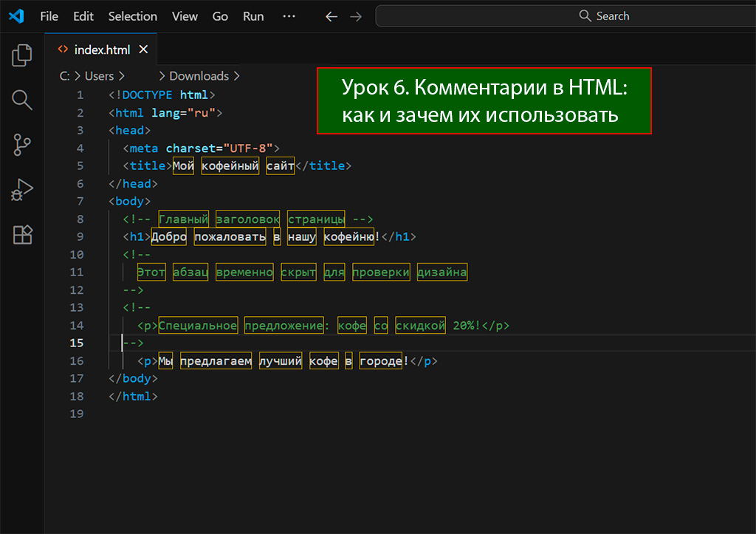
Task: Close the index.html tab
Action: [x=144, y=49]
